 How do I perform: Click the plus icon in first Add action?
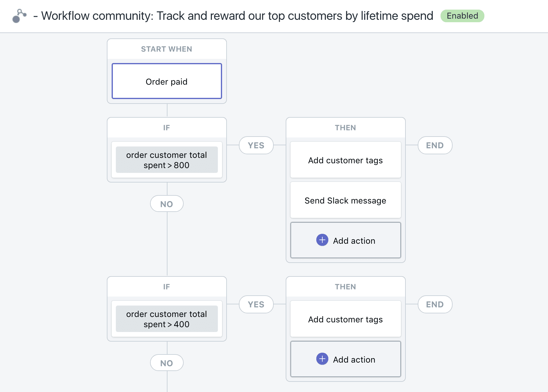pos(322,240)
